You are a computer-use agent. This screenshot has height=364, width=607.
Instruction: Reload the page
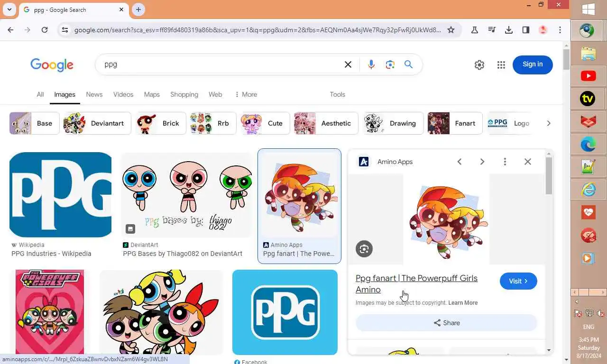point(45,30)
